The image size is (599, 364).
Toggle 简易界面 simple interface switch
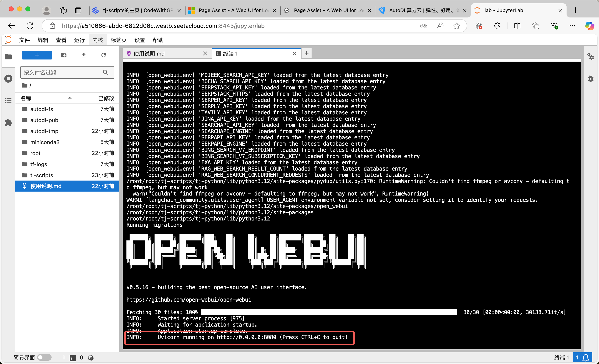coord(45,357)
